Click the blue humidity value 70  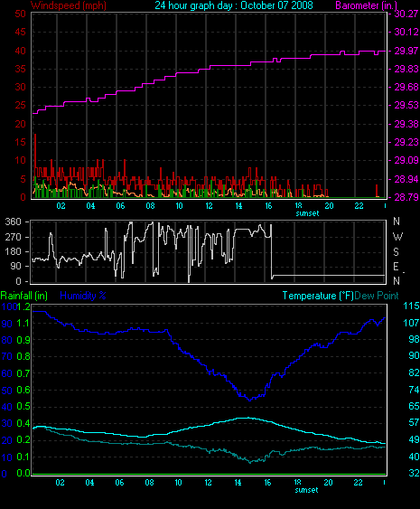(x=7, y=357)
